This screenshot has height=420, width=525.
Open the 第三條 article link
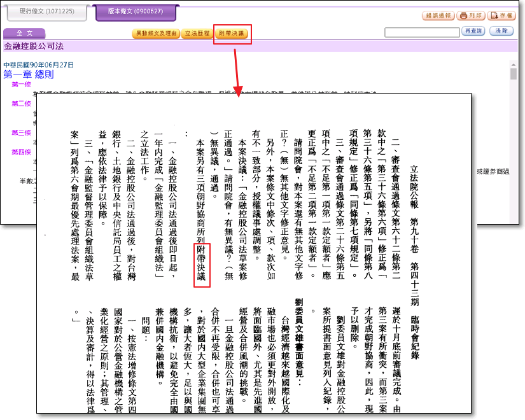click(x=21, y=132)
